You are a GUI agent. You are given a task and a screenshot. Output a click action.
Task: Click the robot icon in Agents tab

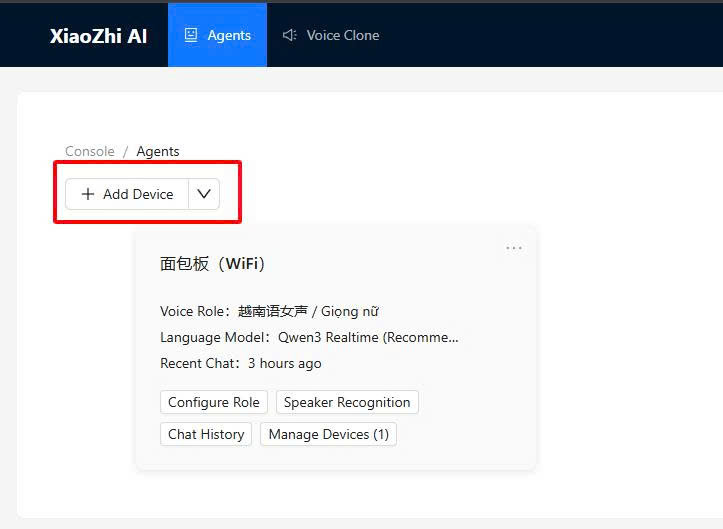[x=191, y=35]
